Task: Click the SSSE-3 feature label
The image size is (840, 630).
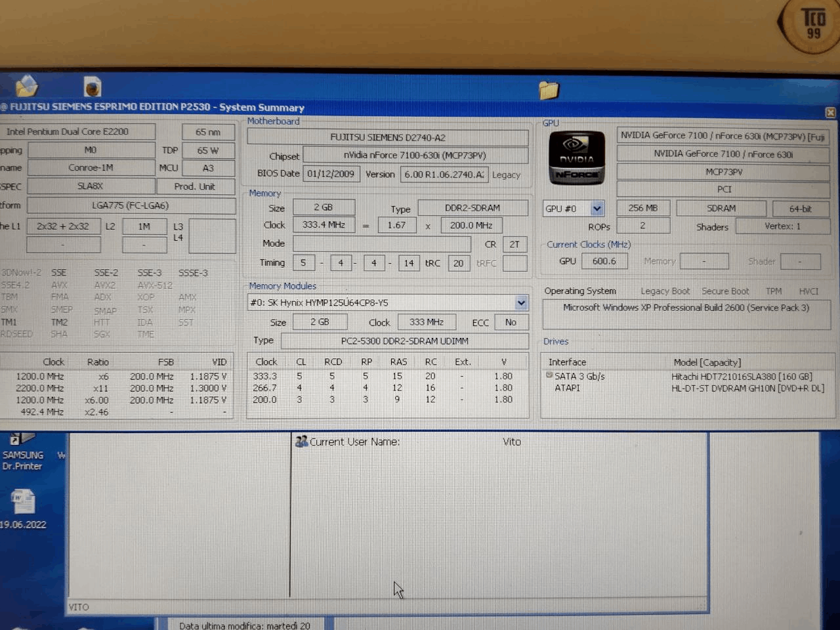Action: [x=193, y=272]
